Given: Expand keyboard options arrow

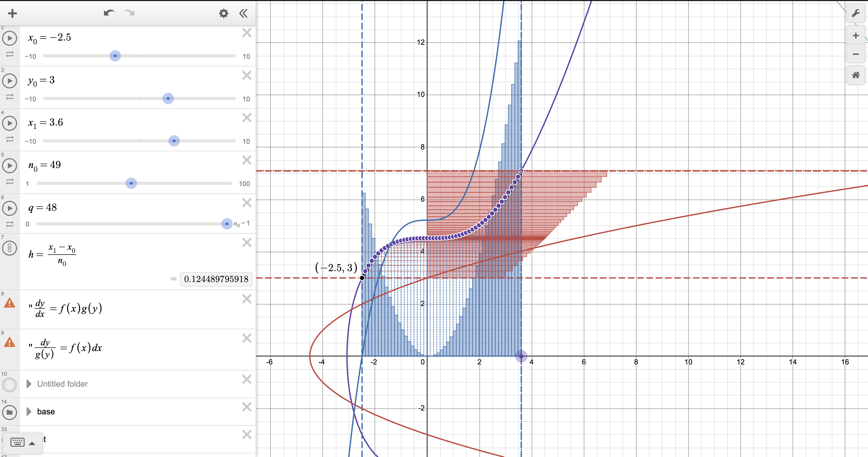Looking at the screenshot, I should click(x=32, y=443).
